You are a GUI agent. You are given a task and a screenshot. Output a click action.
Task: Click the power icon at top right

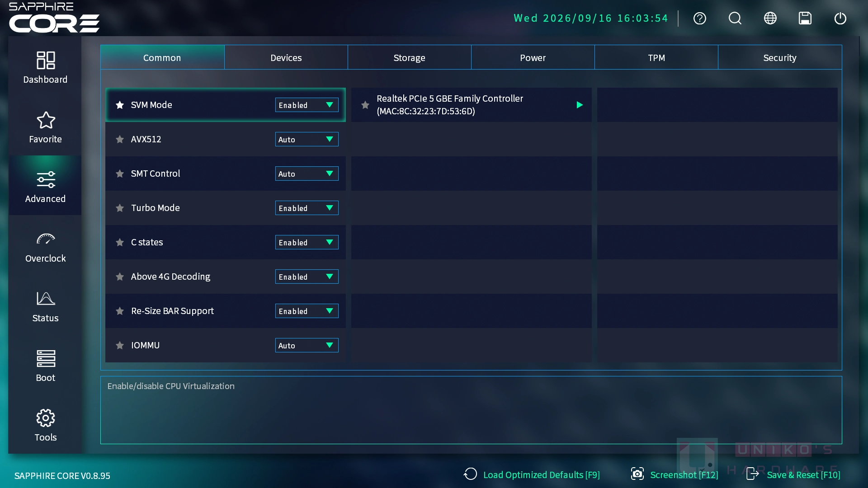[x=840, y=19]
